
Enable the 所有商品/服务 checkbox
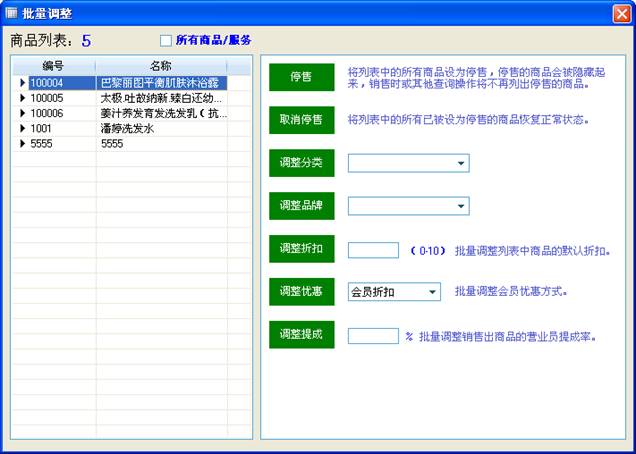click(x=166, y=41)
